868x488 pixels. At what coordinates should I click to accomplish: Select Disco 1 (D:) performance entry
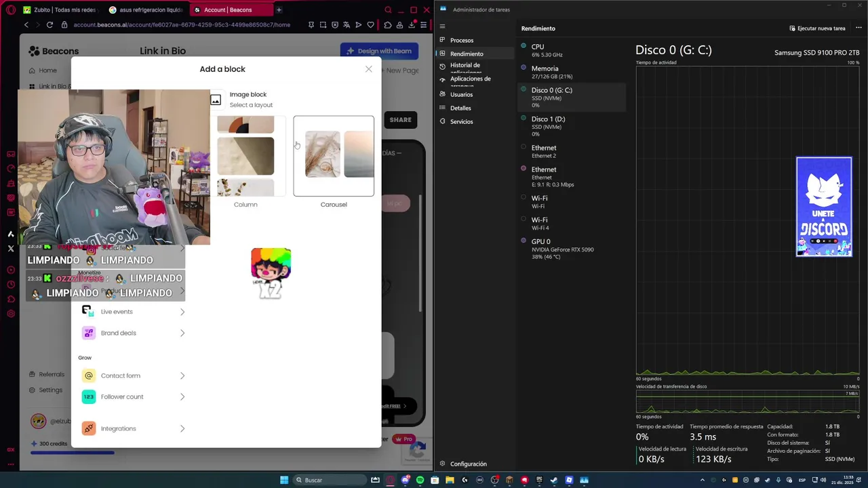click(572, 126)
